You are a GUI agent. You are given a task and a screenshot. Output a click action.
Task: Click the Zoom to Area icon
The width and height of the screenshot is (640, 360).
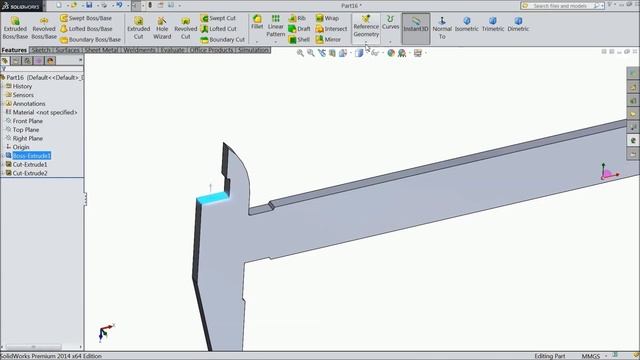(x=311, y=53)
